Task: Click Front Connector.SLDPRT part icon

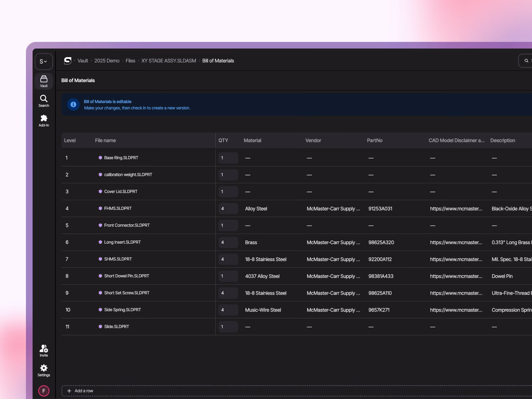Action: coord(100,225)
